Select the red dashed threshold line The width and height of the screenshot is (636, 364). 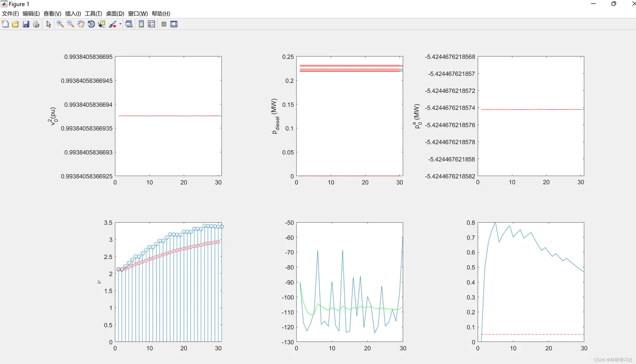point(532,334)
